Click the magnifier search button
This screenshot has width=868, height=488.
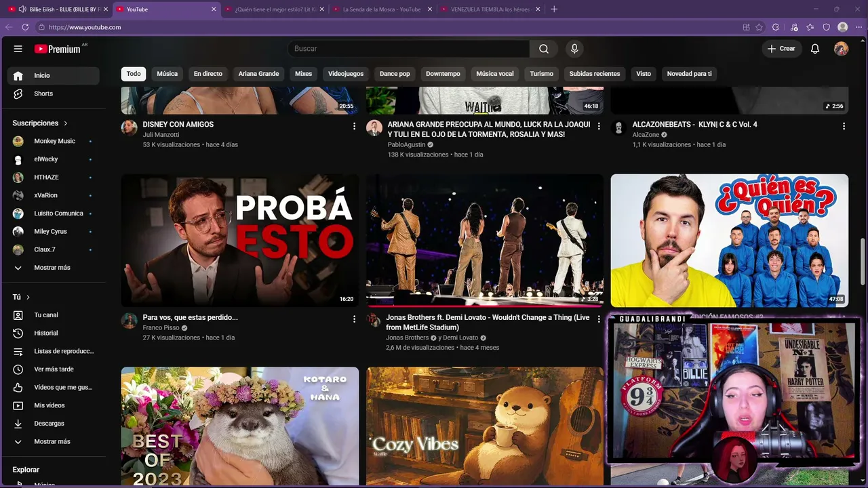click(544, 49)
